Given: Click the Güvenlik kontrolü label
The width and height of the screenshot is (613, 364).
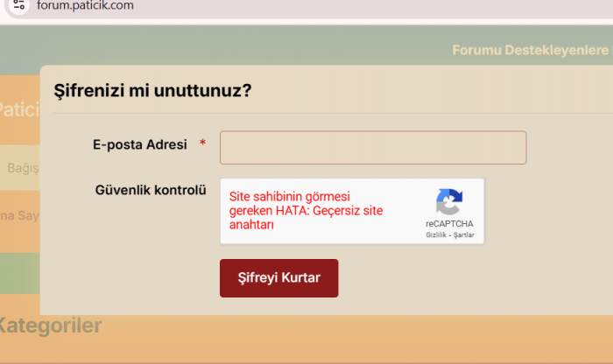Looking at the screenshot, I should (150, 188).
